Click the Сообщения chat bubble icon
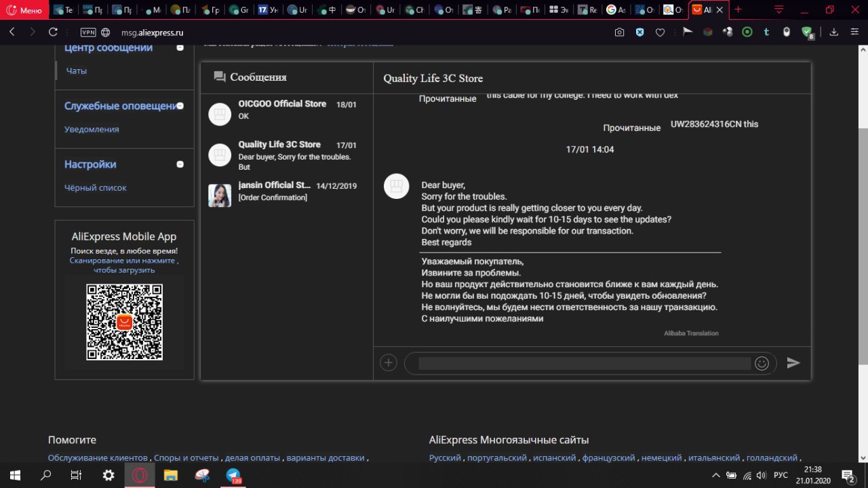 coord(220,77)
